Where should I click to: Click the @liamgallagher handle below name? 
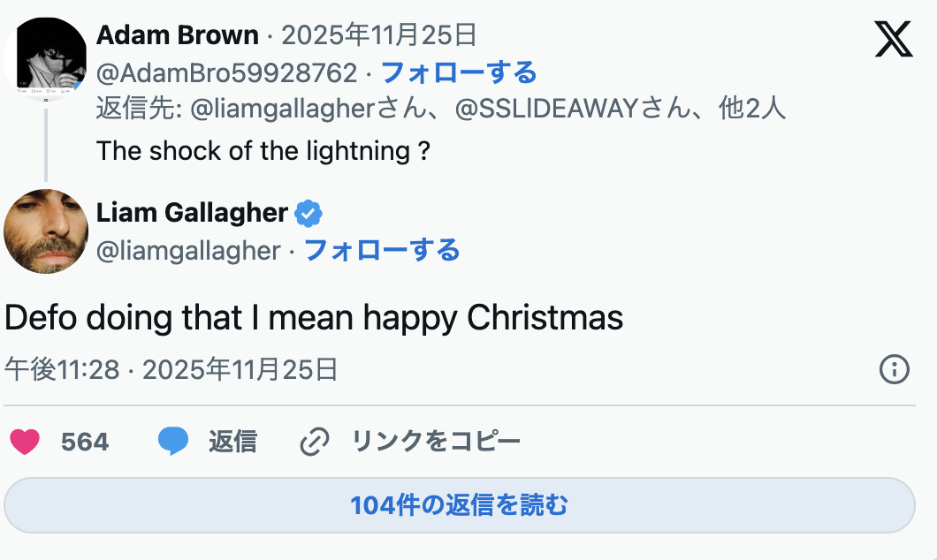coord(188,251)
